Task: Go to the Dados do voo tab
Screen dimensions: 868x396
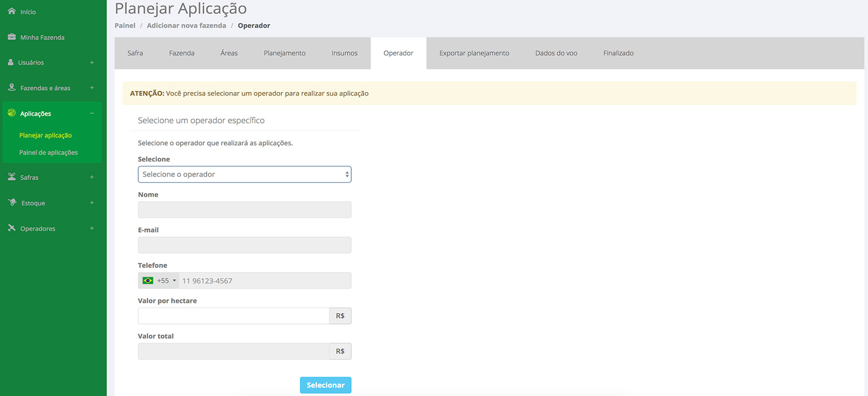Action: [556, 53]
